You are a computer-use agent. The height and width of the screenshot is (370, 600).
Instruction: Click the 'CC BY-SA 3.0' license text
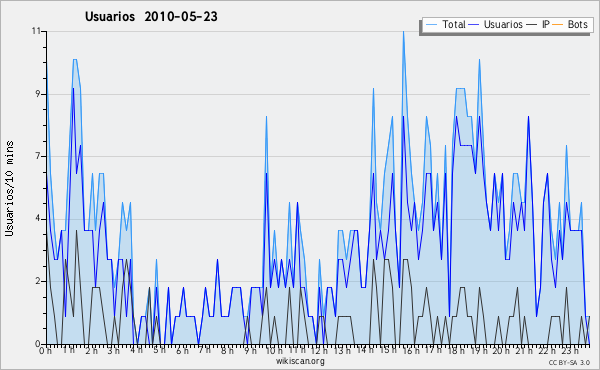pos(569,362)
